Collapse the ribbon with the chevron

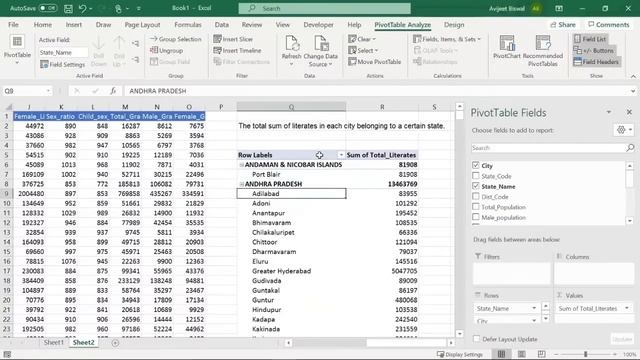click(633, 76)
